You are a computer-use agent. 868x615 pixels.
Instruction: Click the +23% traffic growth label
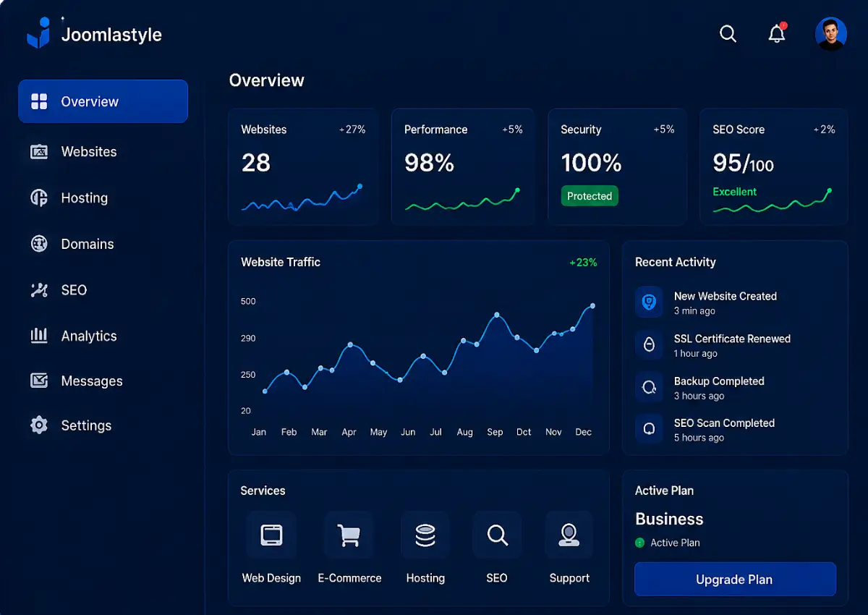583,263
